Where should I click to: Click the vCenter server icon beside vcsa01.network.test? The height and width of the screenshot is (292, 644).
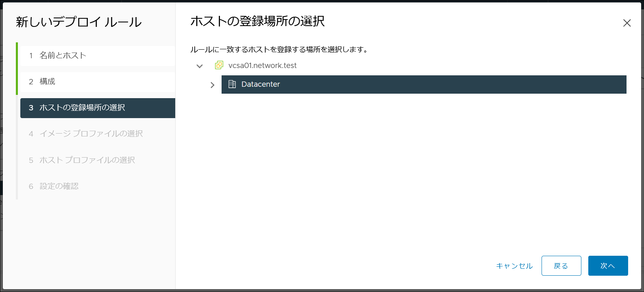[219, 65]
